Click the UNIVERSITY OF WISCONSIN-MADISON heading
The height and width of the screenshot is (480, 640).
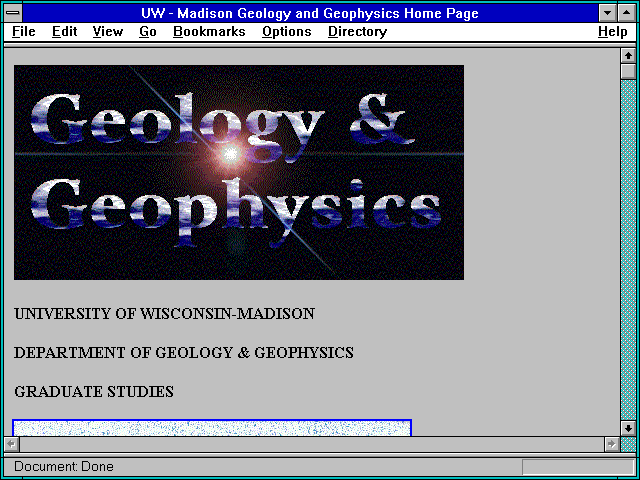click(x=164, y=314)
